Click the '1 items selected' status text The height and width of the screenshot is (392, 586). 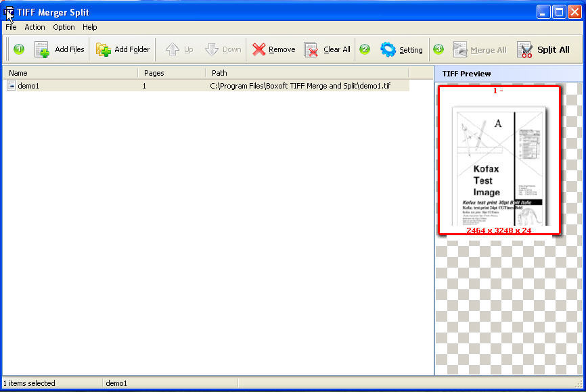(x=29, y=383)
